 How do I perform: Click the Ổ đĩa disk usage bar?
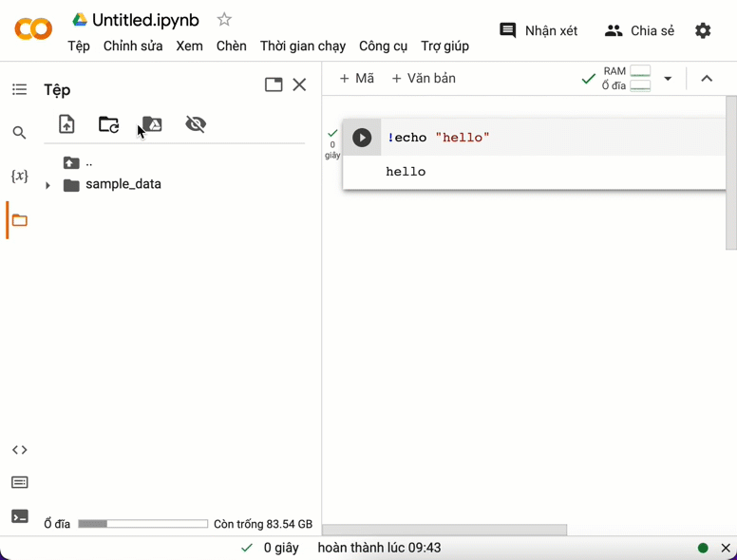tap(142, 524)
